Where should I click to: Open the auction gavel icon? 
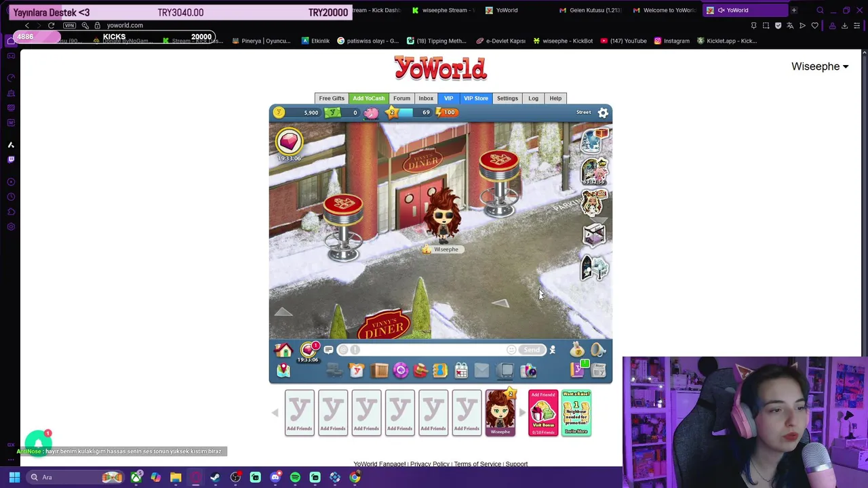pyautogui.click(x=420, y=371)
